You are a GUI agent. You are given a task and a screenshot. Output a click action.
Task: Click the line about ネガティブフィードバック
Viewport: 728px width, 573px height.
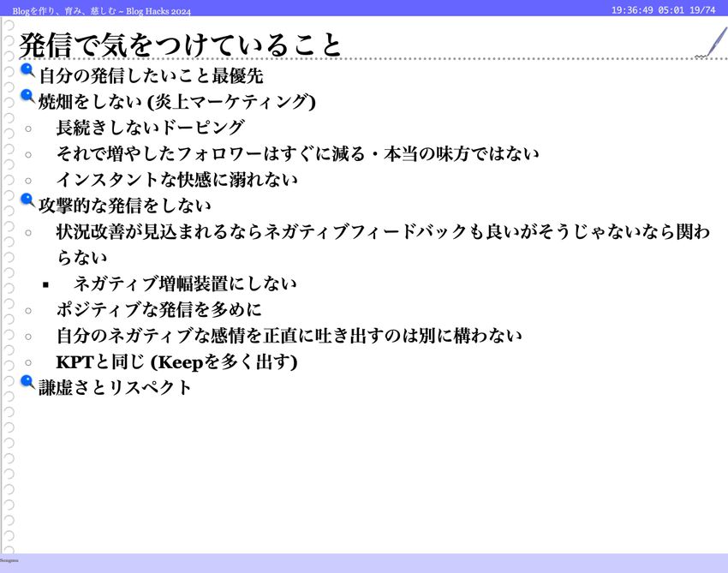coord(382,232)
